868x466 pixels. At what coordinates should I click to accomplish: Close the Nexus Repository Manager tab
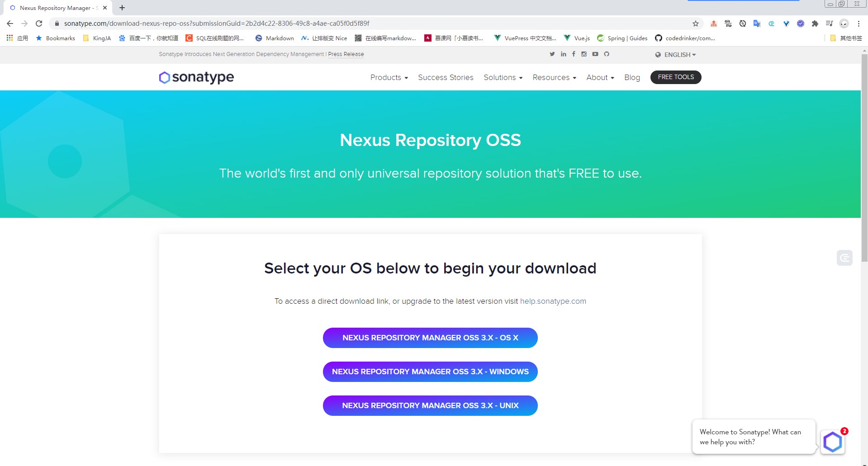tap(105, 8)
